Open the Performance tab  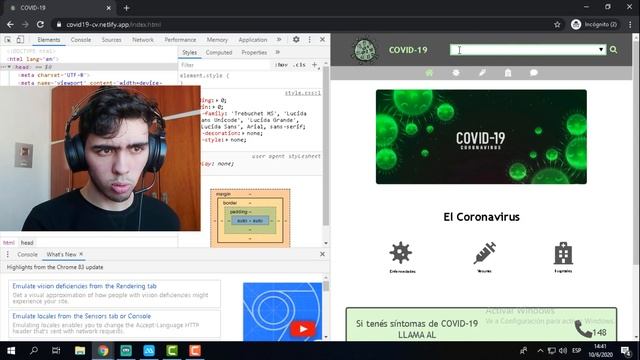pos(180,40)
